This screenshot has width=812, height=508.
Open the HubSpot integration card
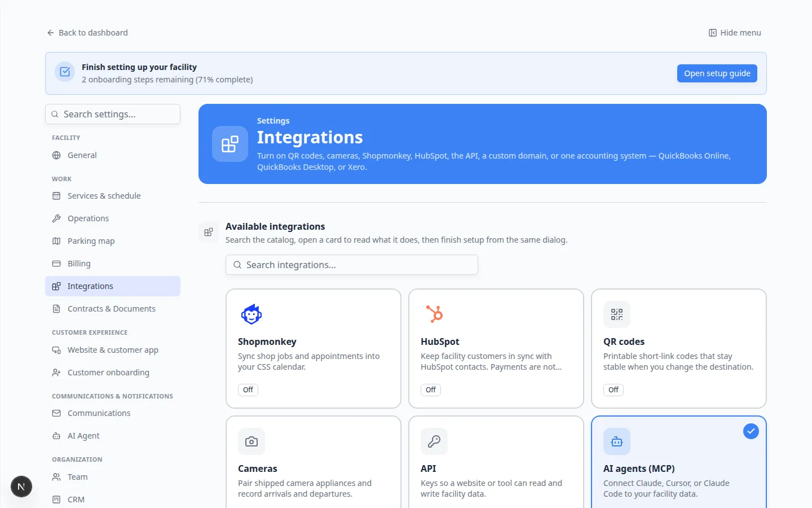pos(496,348)
